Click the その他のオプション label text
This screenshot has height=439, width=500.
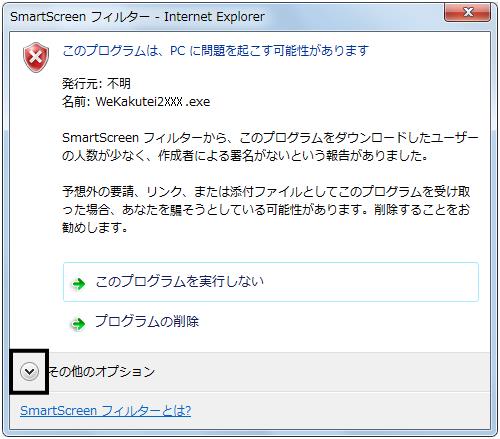coord(102,371)
